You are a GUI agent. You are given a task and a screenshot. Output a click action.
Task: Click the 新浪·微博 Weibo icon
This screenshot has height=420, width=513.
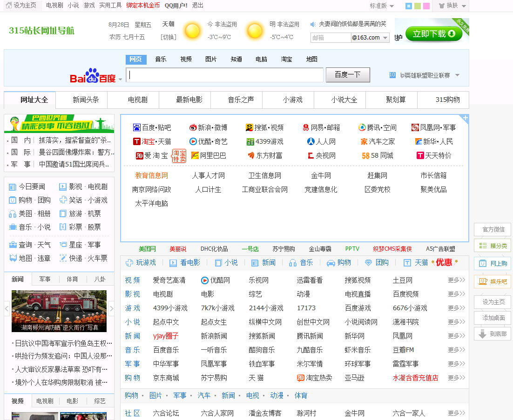[193, 127]
